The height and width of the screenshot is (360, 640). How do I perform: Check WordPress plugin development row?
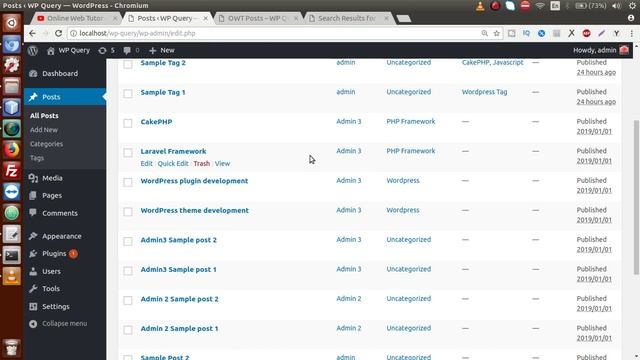point(128,182)
